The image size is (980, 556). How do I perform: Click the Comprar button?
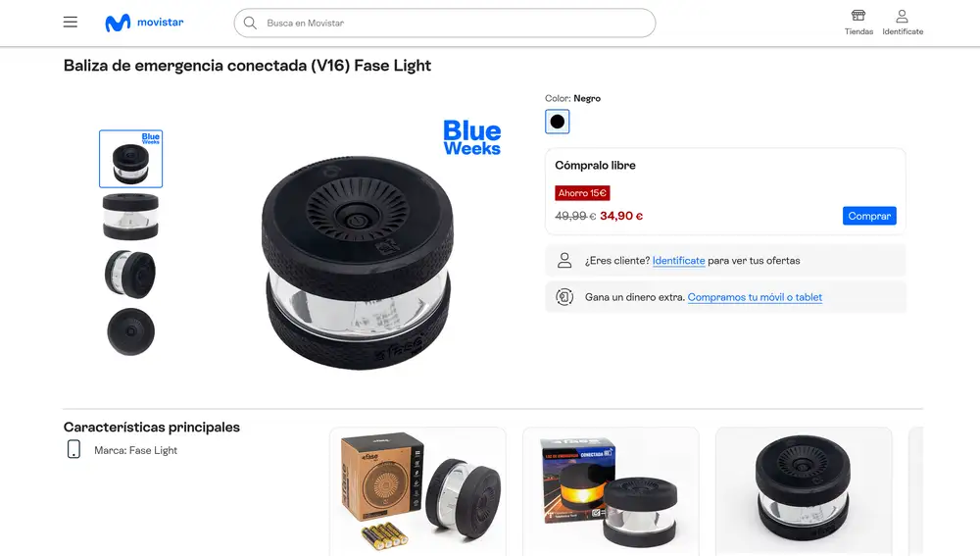pos(869,216)
